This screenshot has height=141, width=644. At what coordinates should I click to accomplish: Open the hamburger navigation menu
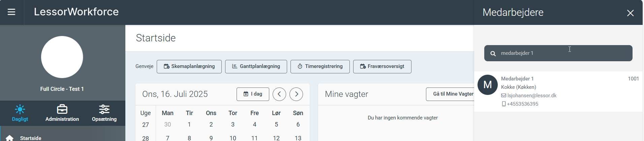[x=11, y=12]
